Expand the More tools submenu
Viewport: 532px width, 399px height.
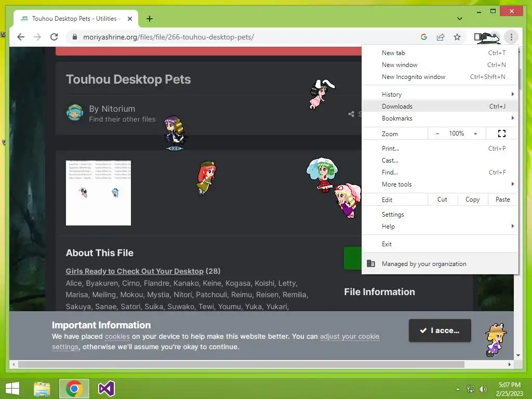coord(440,184)
